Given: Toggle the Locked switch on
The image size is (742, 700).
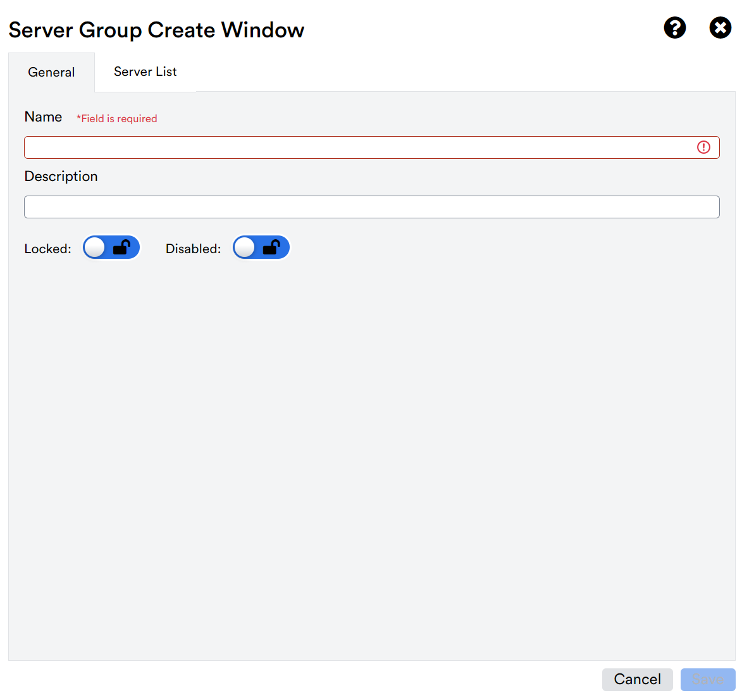Looking at the screenshot, I should tap(111, 247).
